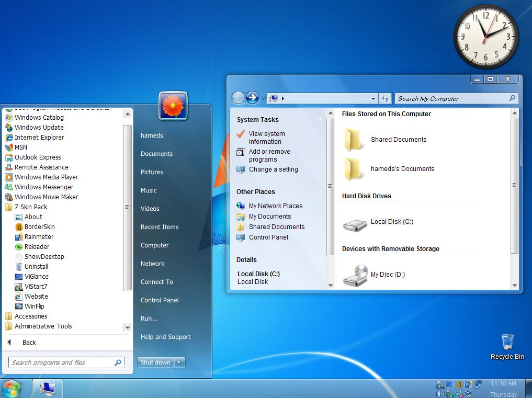The width and height of the screenshot is (532, 398).
Task: Launch ViGlance
Action: (x=31, y=277)
